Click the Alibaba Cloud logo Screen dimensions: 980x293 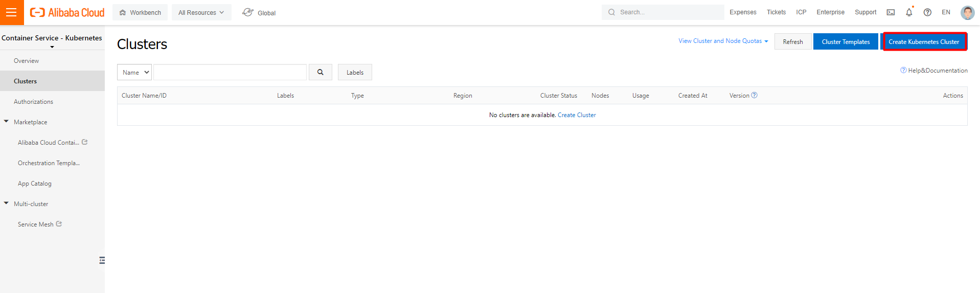point(67,12)
